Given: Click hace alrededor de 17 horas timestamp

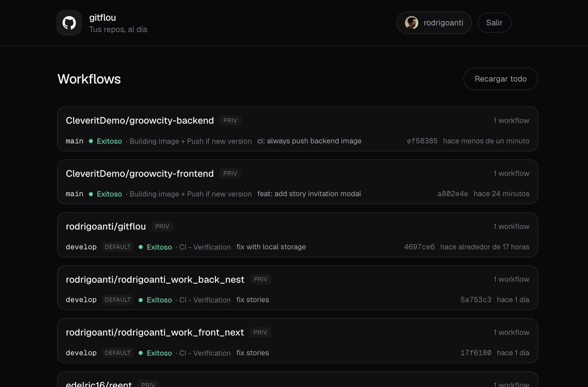Looking at the screenshot, I should (485, 247).
